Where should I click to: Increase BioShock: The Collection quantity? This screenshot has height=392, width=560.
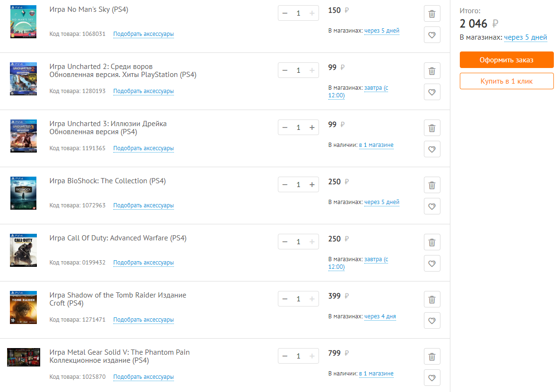click(x=312, y=185)
